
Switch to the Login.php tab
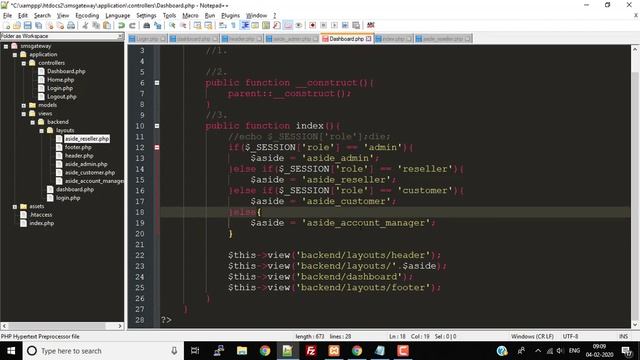147,39
